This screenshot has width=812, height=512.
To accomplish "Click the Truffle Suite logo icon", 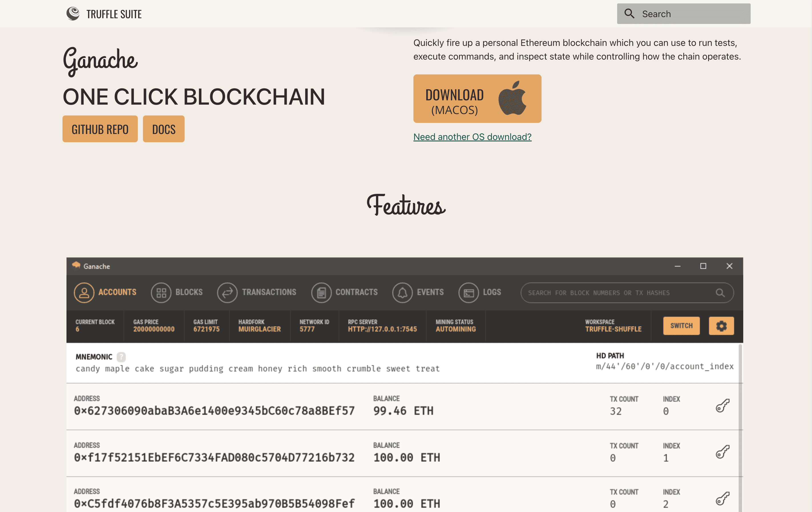I will [x=72, y=14].
